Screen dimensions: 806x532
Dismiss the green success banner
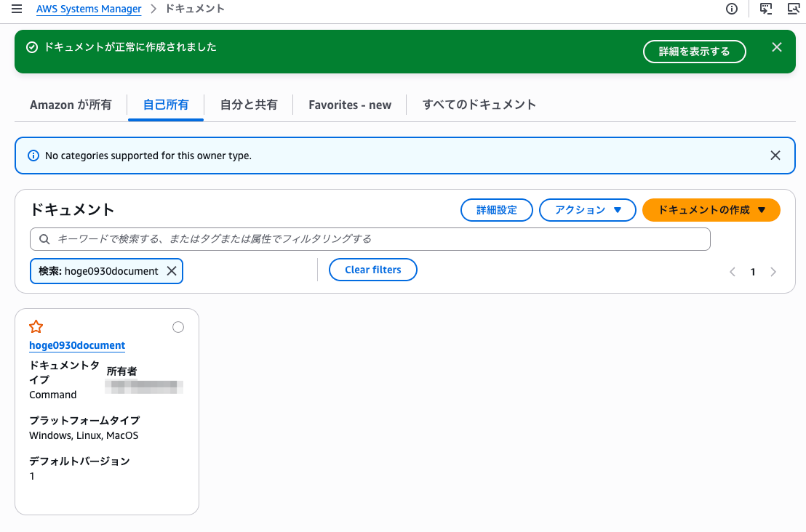tap(777, 47)
